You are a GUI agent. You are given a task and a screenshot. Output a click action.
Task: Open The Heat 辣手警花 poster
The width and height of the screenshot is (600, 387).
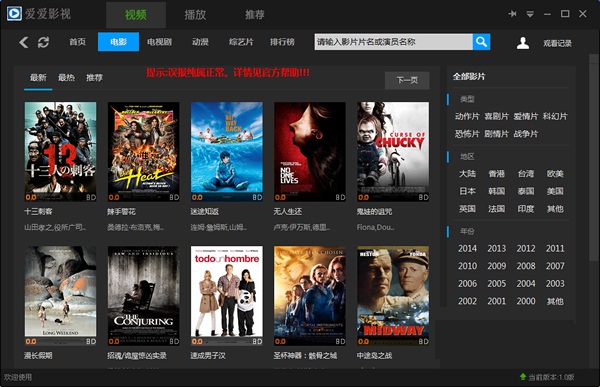(143, 152)
